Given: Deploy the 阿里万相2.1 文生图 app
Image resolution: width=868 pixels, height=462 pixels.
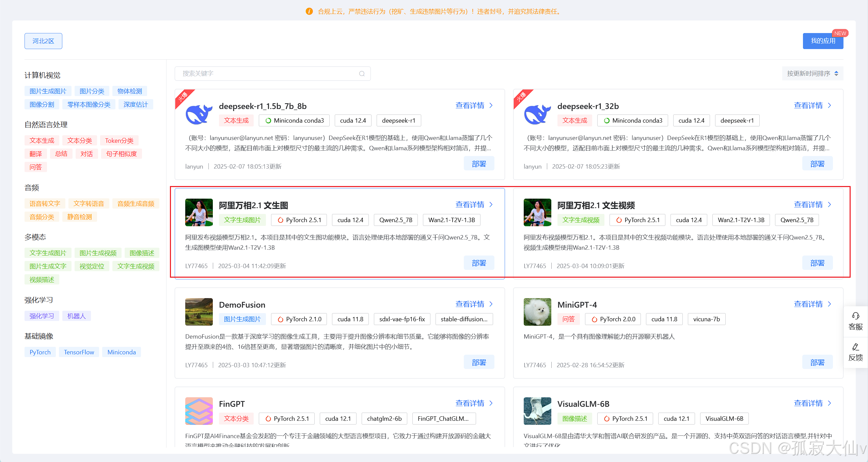Looking at the screenshot, I should pos(478,263).
